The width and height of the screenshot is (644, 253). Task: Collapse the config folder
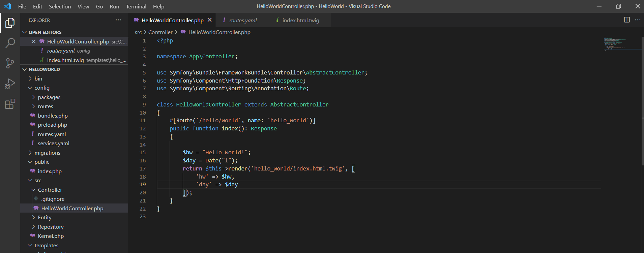coord(42,88)
